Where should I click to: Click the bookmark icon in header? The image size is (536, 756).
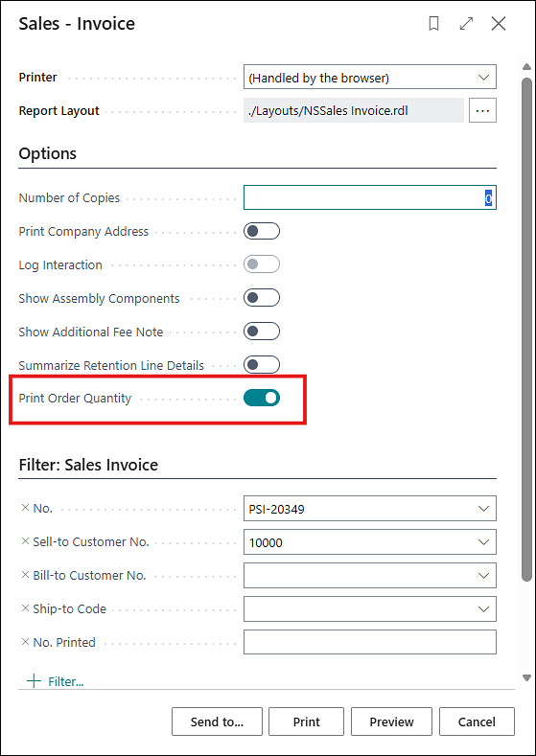433,24
